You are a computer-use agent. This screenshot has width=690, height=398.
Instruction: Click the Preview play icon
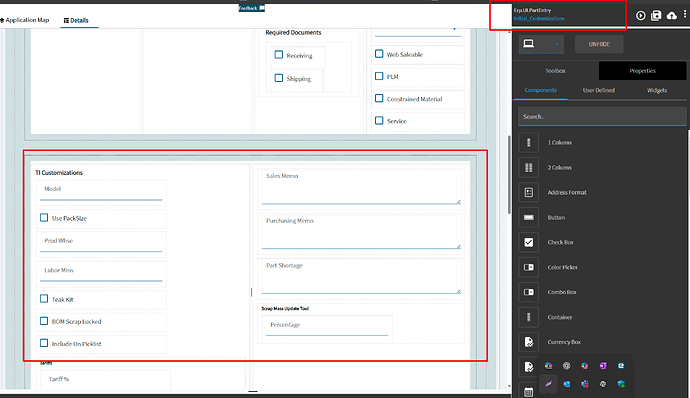[640, 16]
